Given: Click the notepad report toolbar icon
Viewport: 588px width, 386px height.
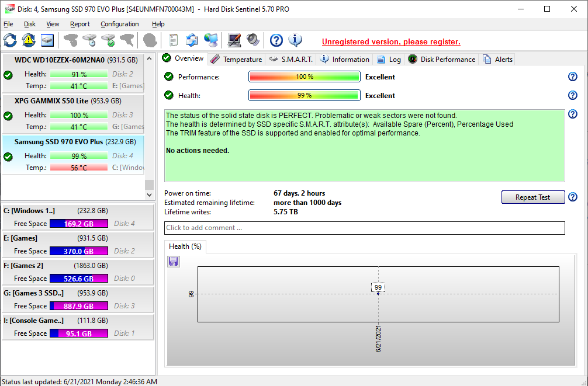Looking at the screenshot, I should point(173,40).
